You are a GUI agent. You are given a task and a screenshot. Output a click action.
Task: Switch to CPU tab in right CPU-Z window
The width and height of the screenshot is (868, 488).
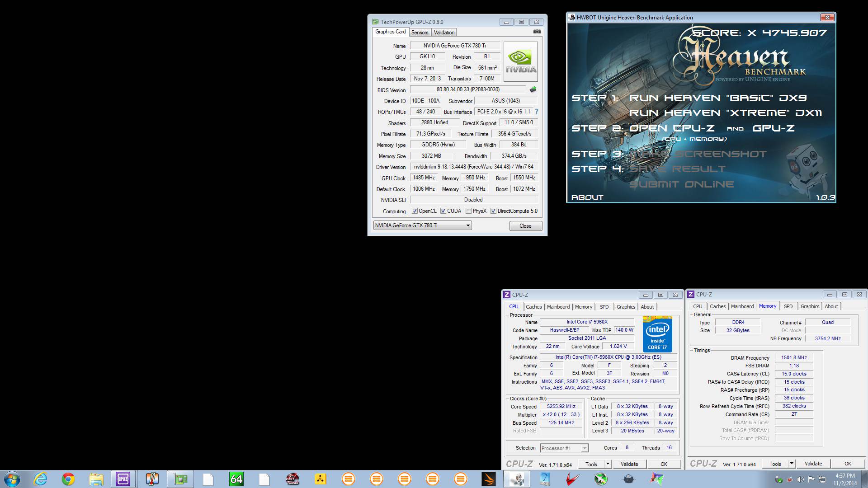pos(698,306)
